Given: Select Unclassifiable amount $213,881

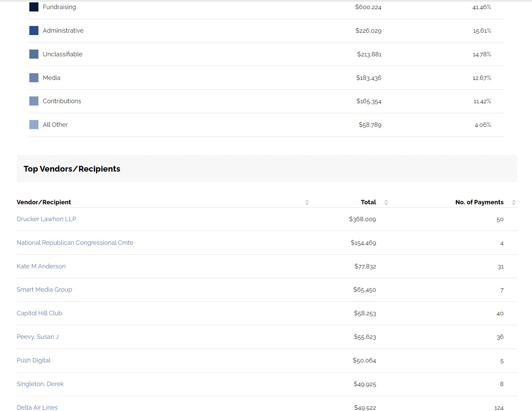Looking at the screenshot, I should (x=370, y=54).
